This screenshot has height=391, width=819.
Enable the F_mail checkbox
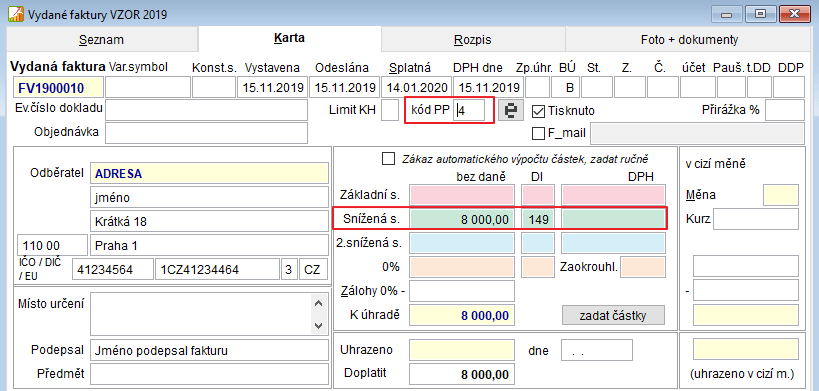tap(538, 133)
